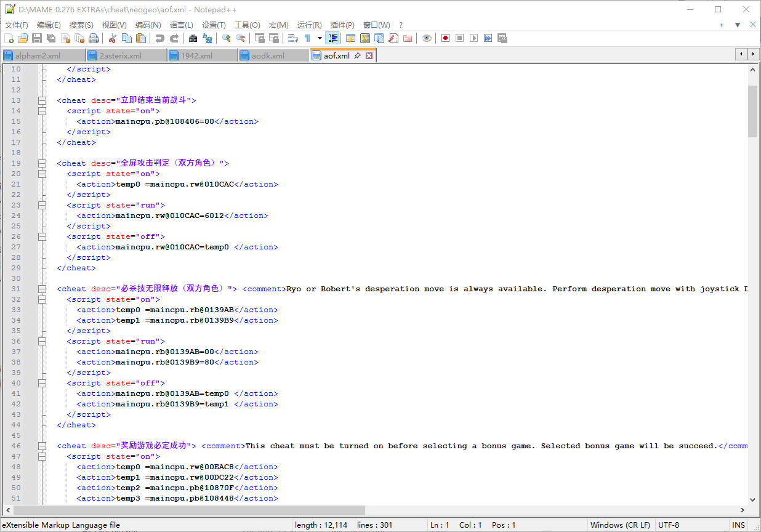Toggle the indent guide toolbar button

click(332, 38)
